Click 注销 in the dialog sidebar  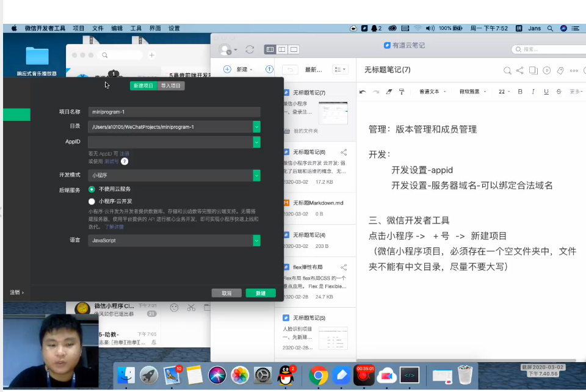17,292
